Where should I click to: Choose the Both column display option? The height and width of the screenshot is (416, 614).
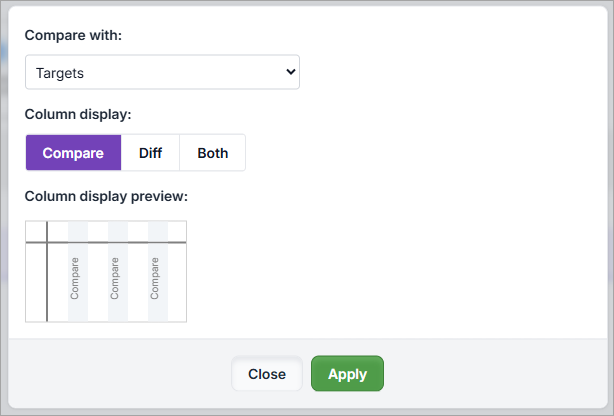[212, 153]
